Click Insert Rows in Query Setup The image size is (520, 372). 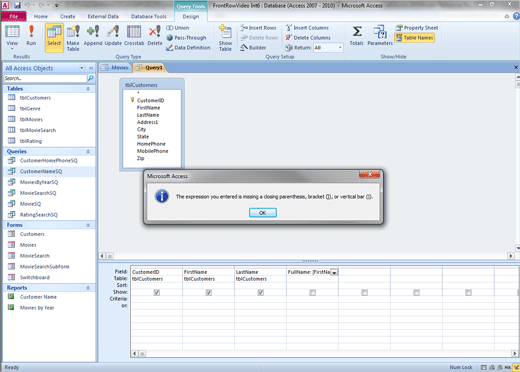(259, 28)
